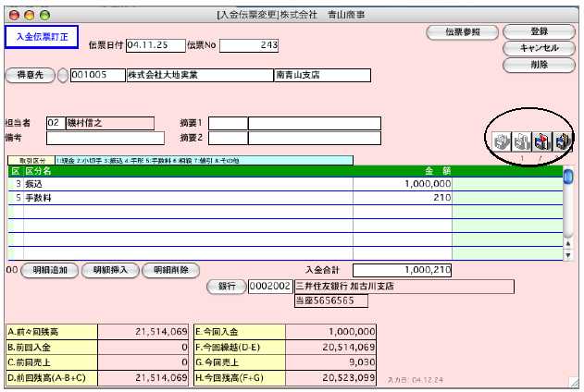Screen dimensions: 584x392
Task: Click the 伝票No number field
Action: (250, 44)
